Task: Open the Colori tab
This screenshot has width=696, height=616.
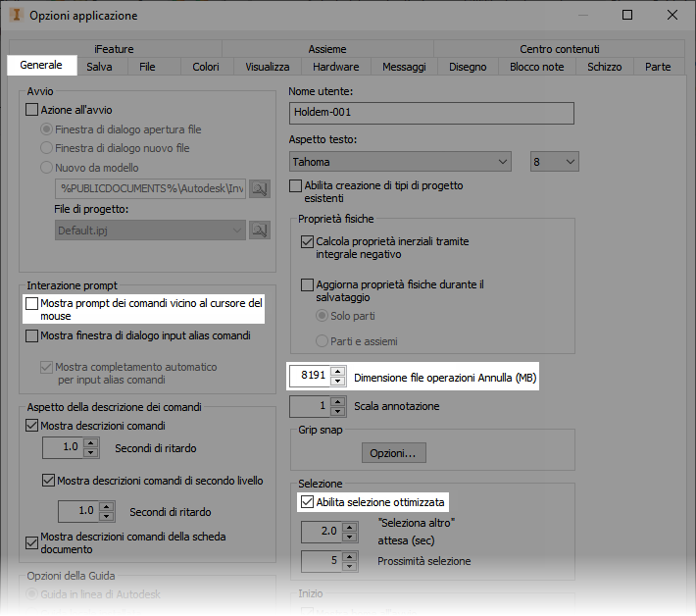Action: click(x=206, y=67)
